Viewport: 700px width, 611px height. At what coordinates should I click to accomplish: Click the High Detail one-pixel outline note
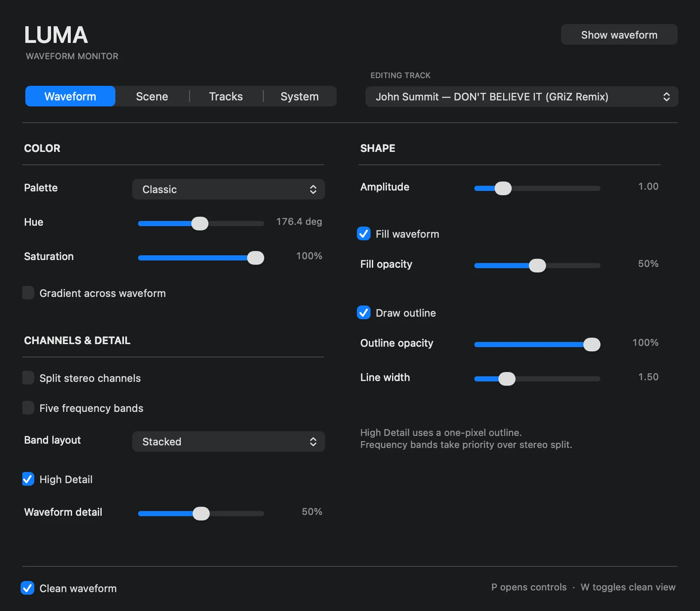tap(441, 433)
